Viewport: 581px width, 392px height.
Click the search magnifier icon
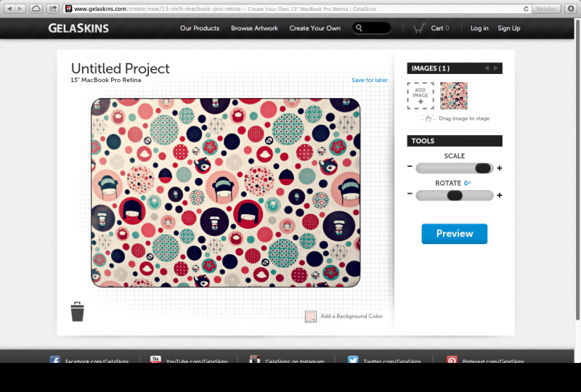coord(359,28)
